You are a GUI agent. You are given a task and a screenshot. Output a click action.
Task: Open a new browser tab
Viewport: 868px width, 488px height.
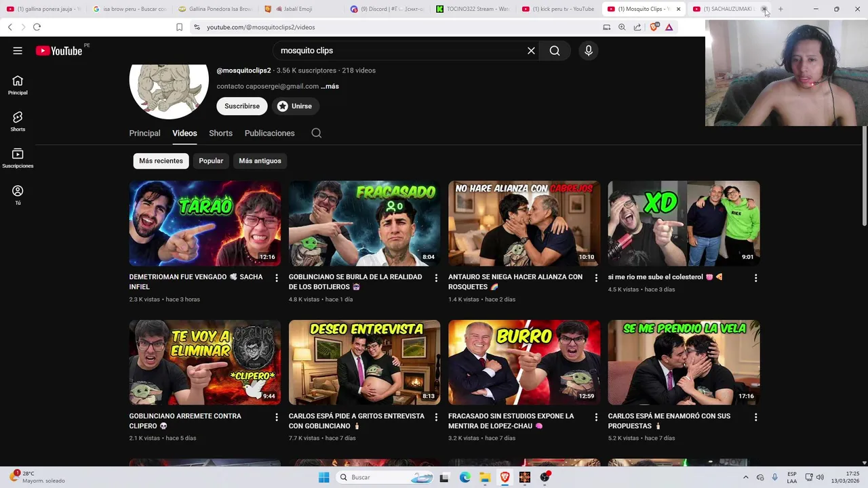click(781, 9)
